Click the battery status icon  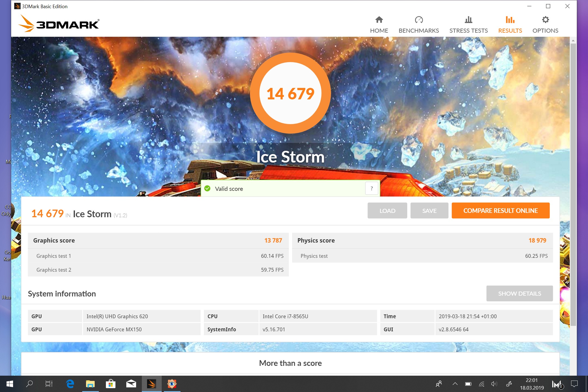(468, 384)
